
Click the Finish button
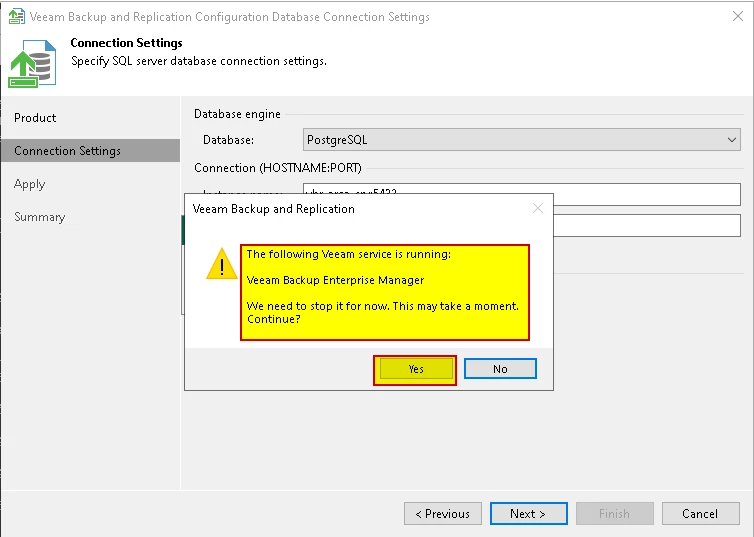615,514
